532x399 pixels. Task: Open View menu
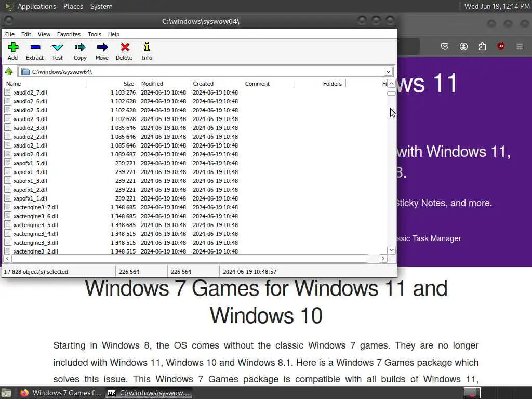click(44, 34)
